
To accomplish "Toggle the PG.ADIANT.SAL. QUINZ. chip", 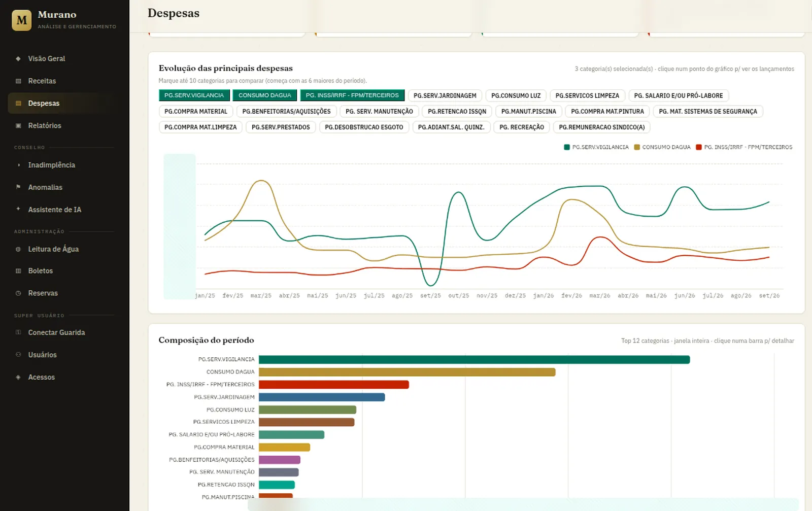I will [451, 127].
